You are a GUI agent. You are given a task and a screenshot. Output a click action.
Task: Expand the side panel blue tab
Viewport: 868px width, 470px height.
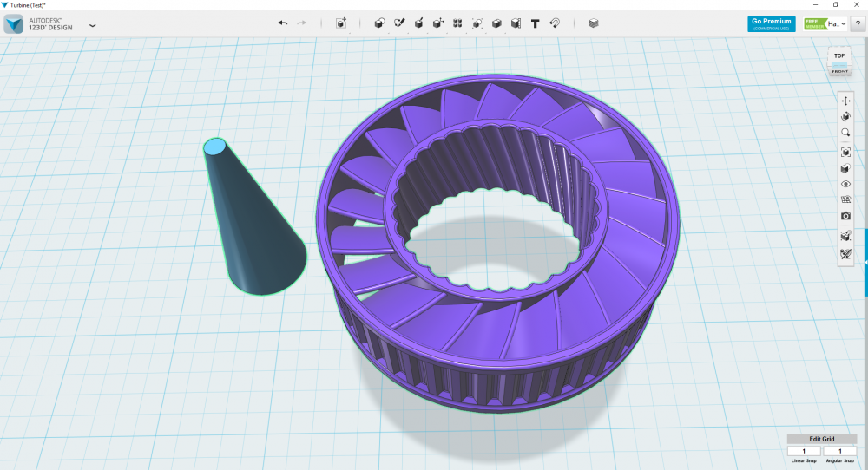865,262
